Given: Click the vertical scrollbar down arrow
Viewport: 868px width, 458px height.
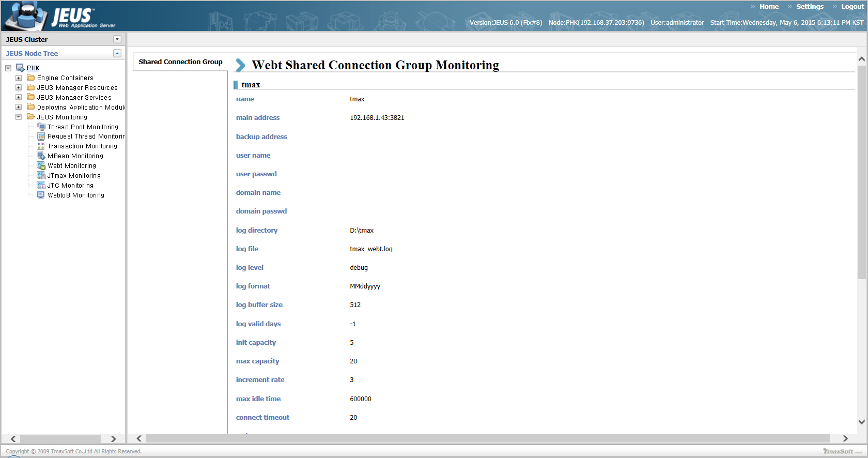Looking at the screenshot, I should pos(861,422).
